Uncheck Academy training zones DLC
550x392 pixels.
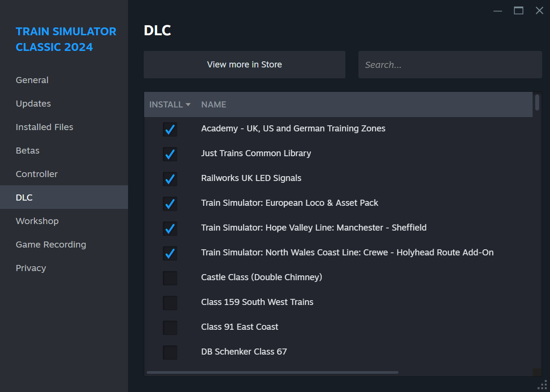tap(170, 129)
